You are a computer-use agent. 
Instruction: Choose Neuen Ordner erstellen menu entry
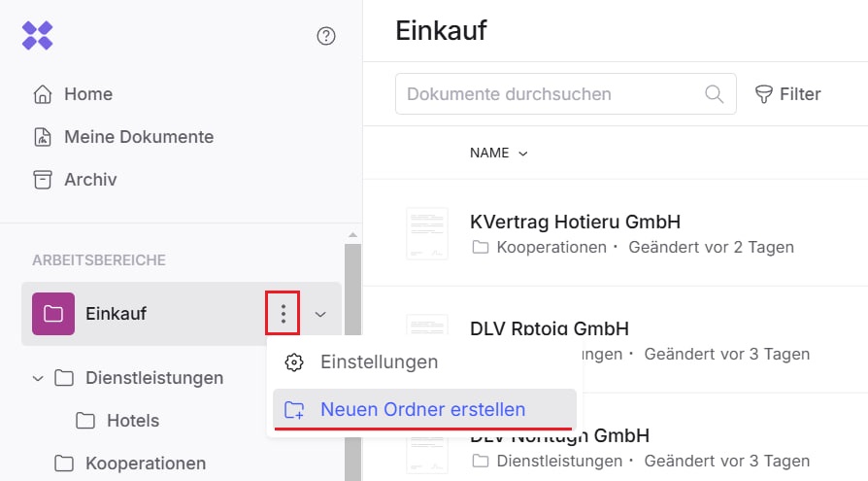[422, 409]
